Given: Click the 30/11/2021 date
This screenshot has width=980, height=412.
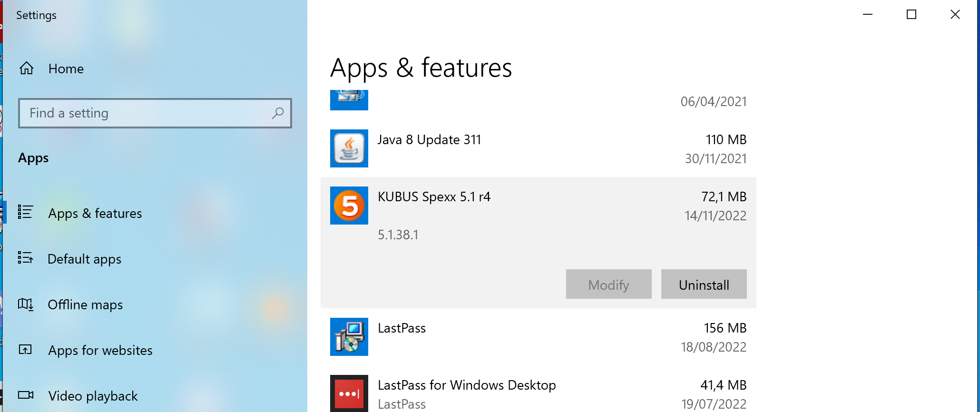Looking at the screenshot, I should (x=715, y=158).
